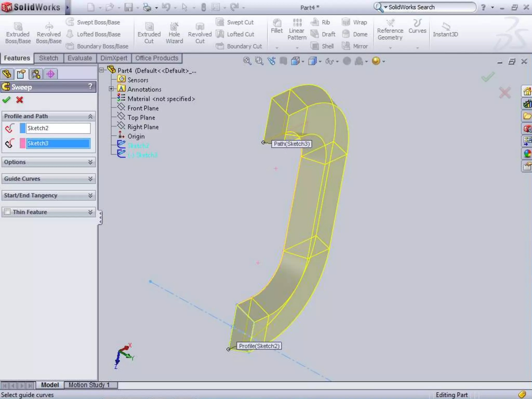The image size is (532, 399).
Task: Expand the Annotations tree node
Action: 111,89
